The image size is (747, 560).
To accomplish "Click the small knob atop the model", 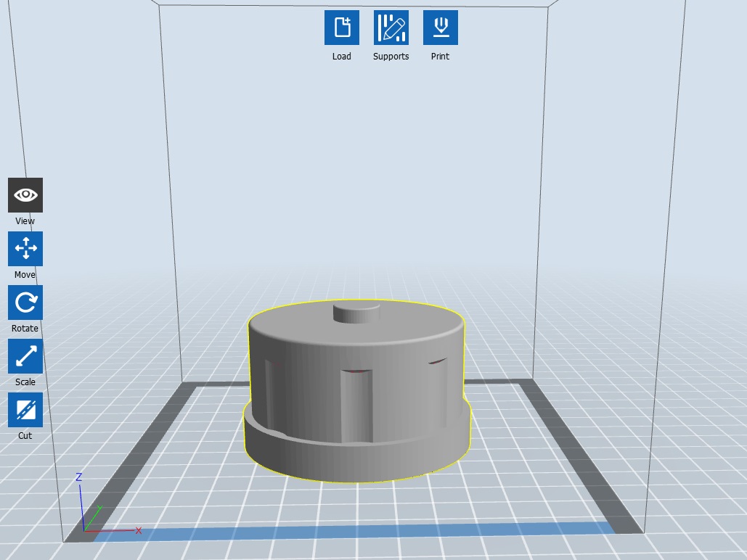I will click(356, 313).
